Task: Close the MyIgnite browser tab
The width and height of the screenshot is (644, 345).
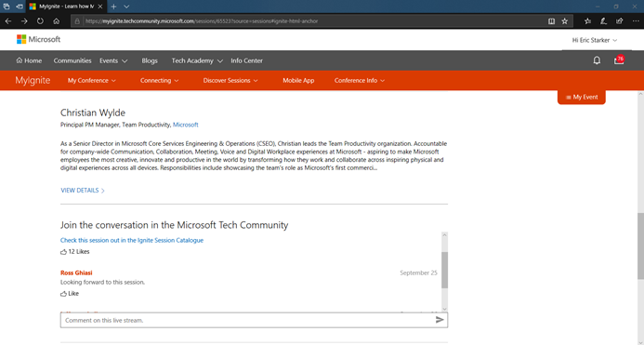Action: pyautogui.click(x=100, y=7)
